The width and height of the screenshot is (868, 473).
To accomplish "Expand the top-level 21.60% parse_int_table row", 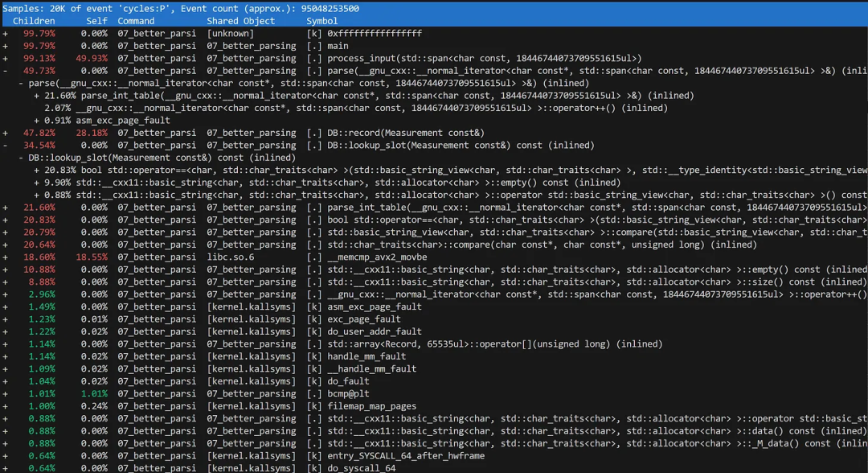I will (5, 208).
